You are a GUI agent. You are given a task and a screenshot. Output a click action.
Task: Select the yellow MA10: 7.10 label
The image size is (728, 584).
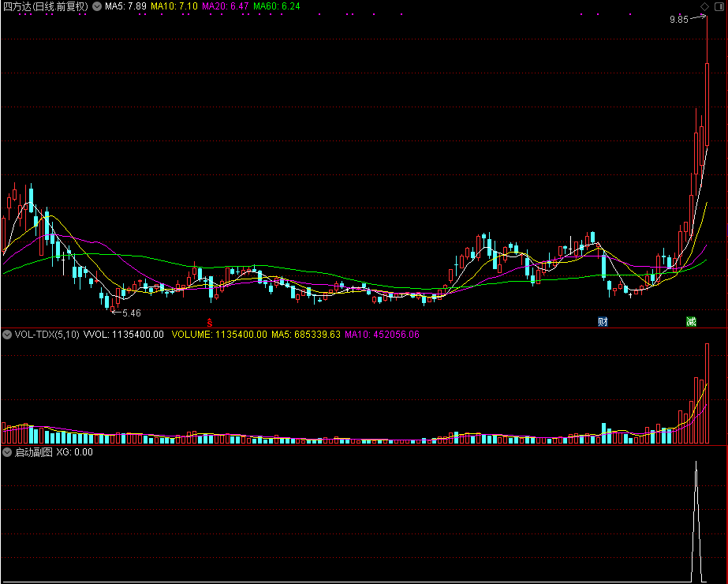[174, 6]
